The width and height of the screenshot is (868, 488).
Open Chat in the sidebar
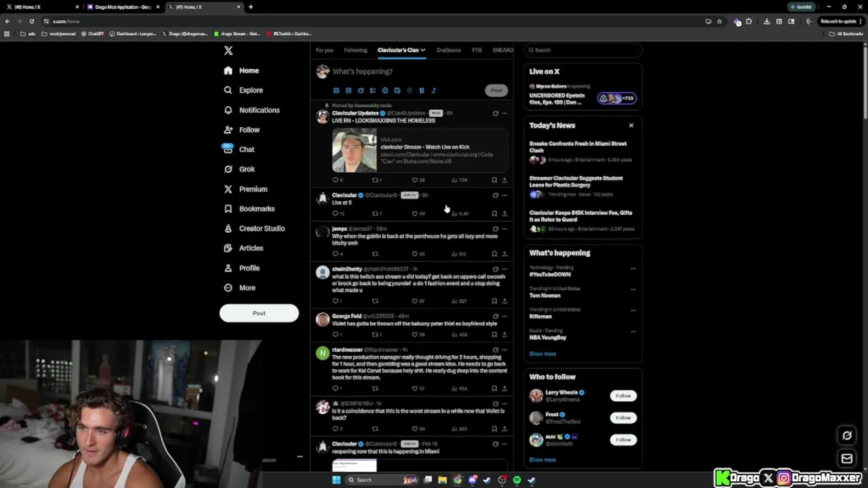pyautogui.click(x=239, y=149)
